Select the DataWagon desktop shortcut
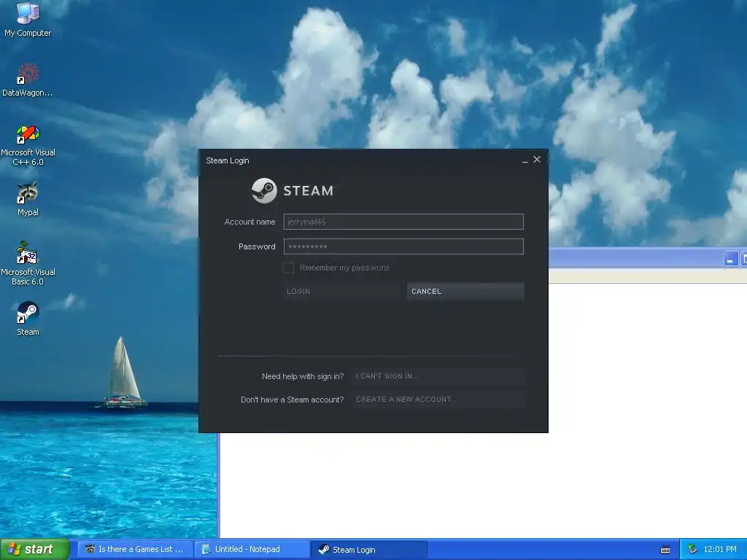The width and height of the screenshot is (747, 560). 28,79
